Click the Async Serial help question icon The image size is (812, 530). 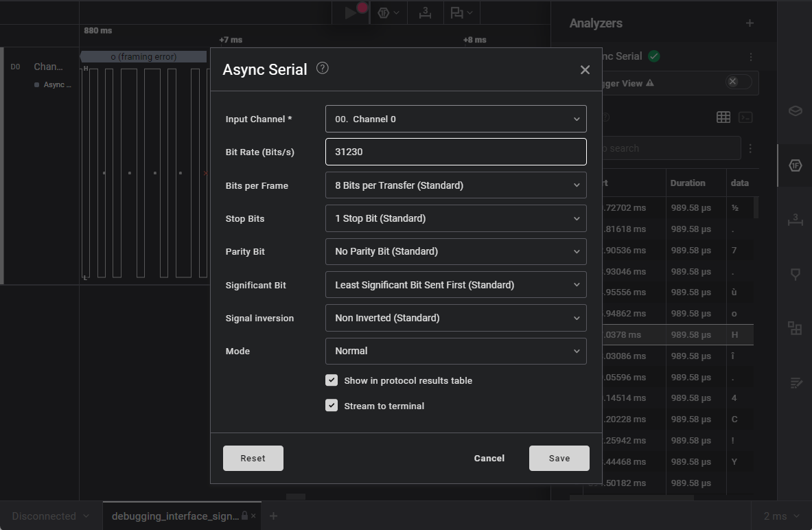tap(323, 68)
